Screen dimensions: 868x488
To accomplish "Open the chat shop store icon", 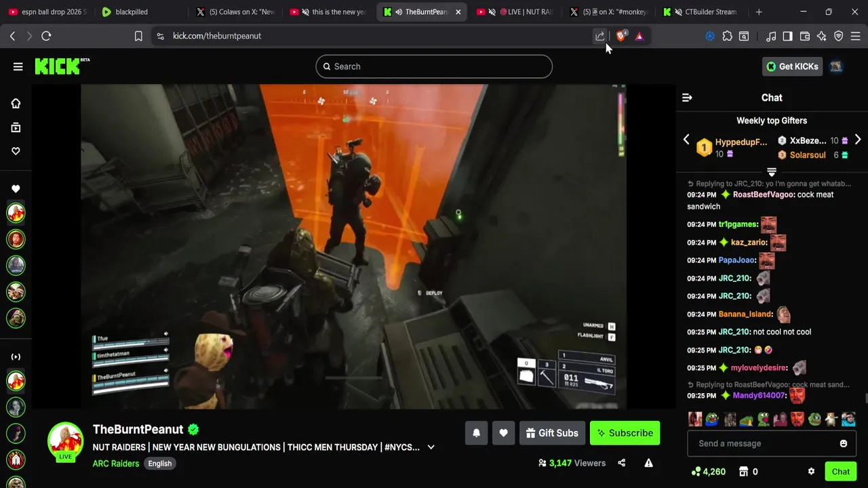I will point(743,472).
